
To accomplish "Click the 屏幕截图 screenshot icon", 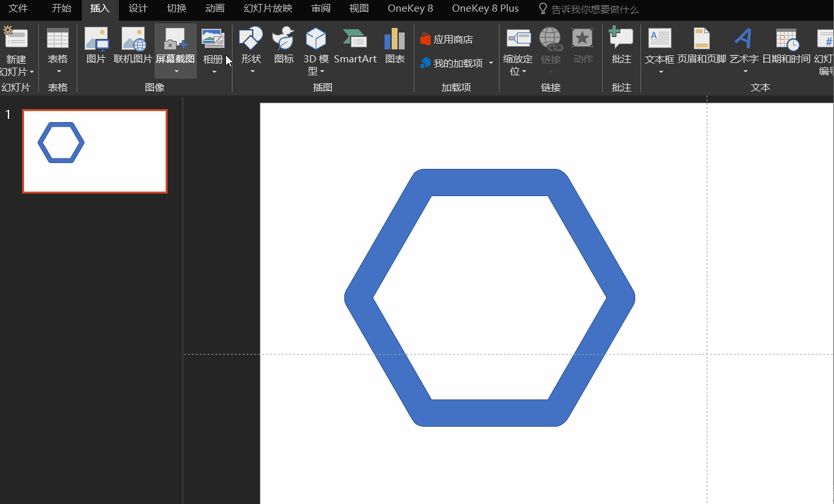I will tap(175, 38).
